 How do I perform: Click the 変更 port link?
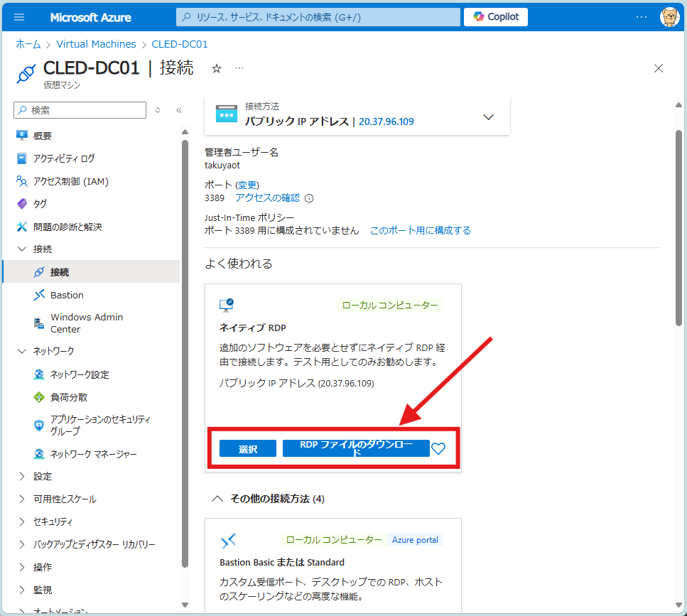(x=247, y=185)
